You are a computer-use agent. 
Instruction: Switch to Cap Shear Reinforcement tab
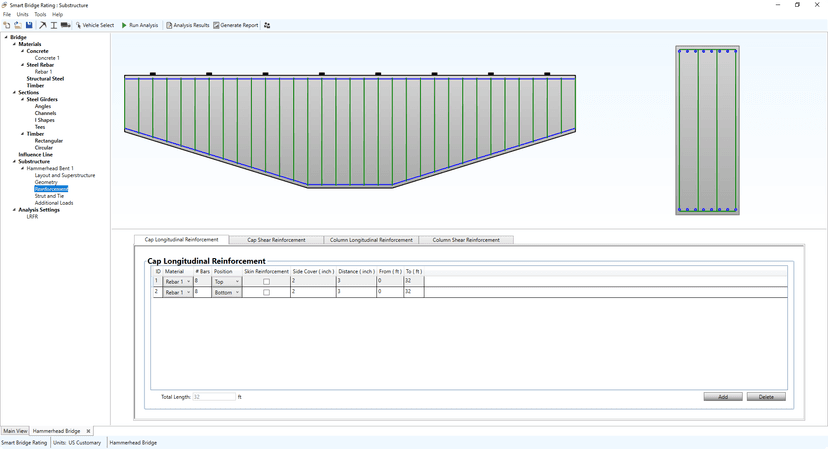tap(277, 240)
